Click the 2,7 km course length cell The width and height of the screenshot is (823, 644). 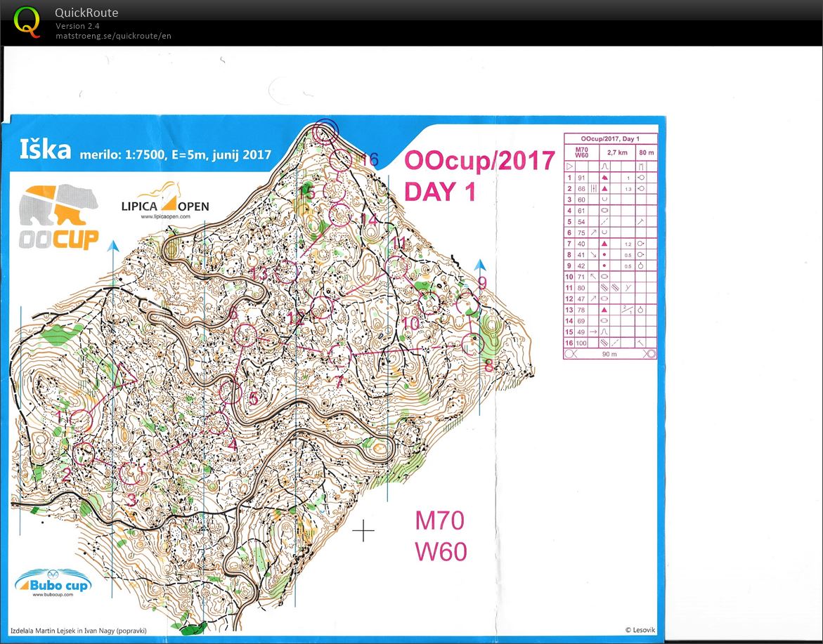[617, 152]
